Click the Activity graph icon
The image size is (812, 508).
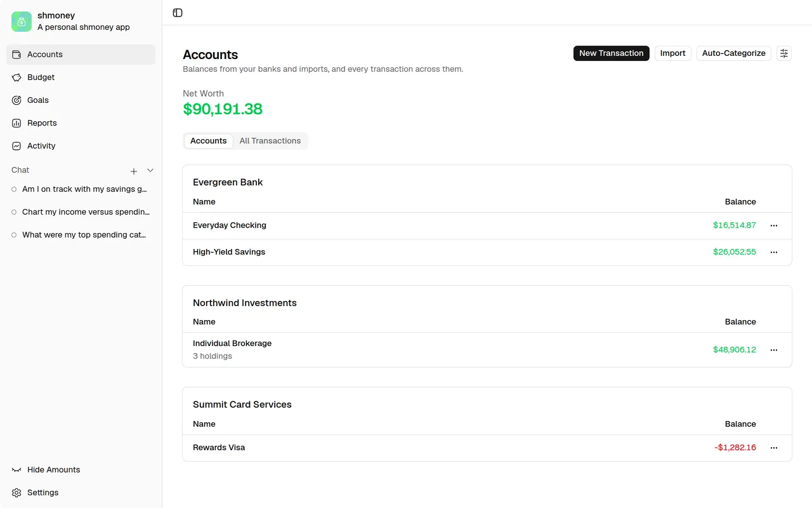coord(16,146)
